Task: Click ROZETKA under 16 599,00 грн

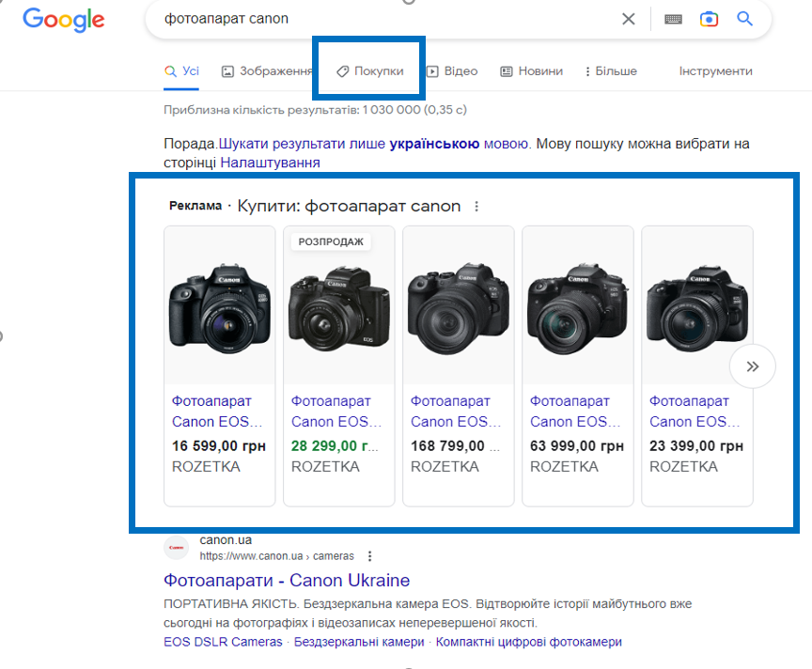Action: tap(206, 467)
